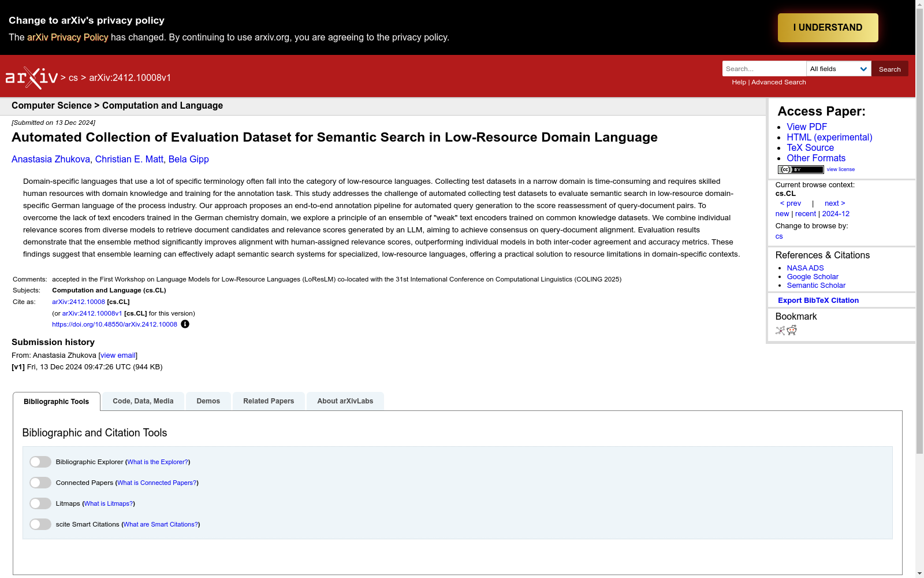Screen dimensions: 924x578
Task: Download the TeX Source
Action: (810, 148)
